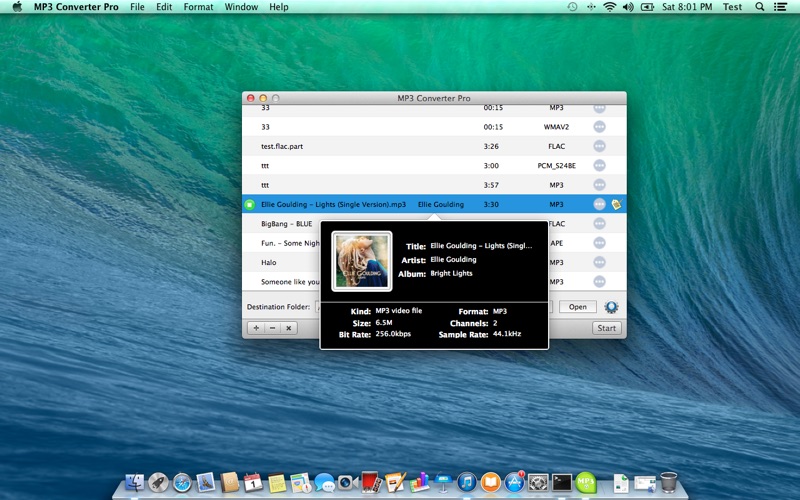
Task: Open iTunes from the Dock
Action: point(467,482)
